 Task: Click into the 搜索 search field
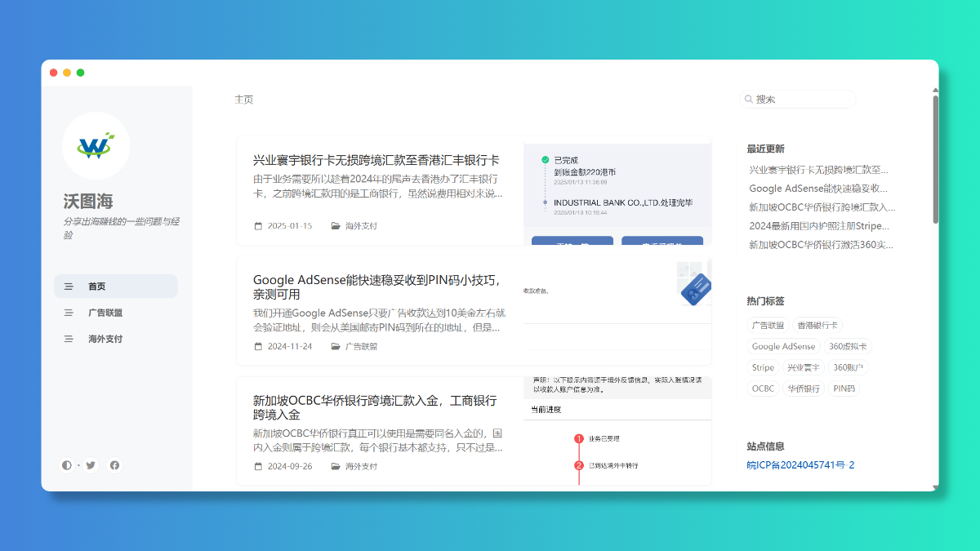(797, 100)
